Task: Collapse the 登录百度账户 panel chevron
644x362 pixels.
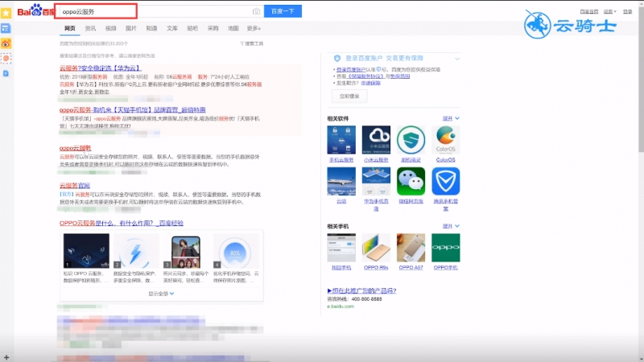Action: click(x=457, y=59)
